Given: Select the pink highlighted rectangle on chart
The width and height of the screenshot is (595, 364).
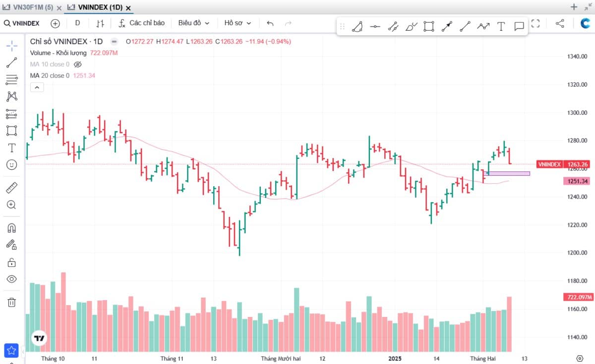Looking at the screenshot, I should [x=508, y=173].
